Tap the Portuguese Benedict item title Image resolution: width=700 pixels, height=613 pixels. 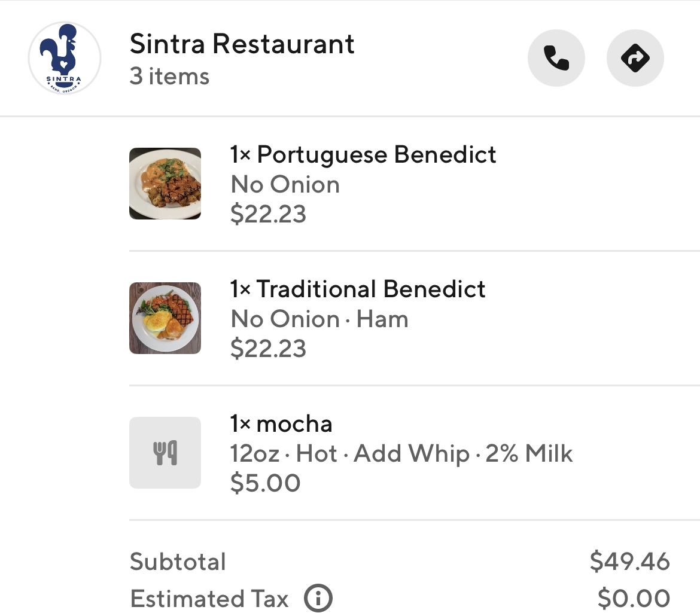[x=363, y=155]
